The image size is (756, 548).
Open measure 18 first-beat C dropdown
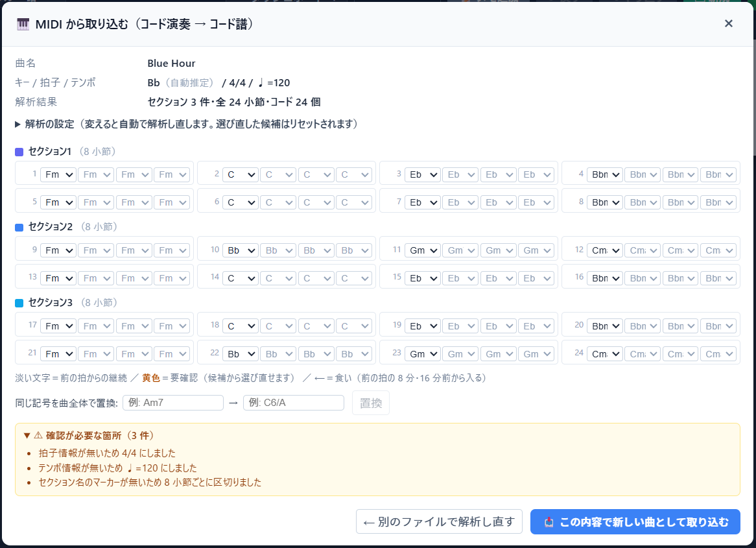[x=240, y=326]
